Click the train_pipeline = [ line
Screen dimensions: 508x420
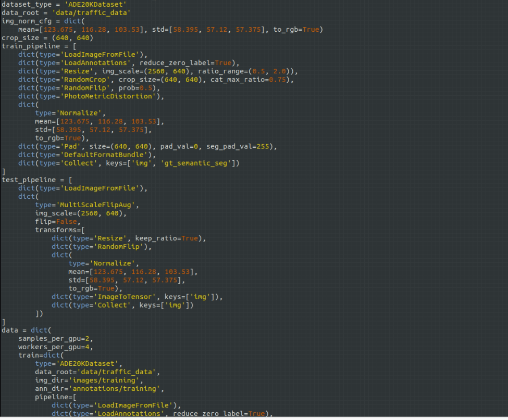pos(39,46)
